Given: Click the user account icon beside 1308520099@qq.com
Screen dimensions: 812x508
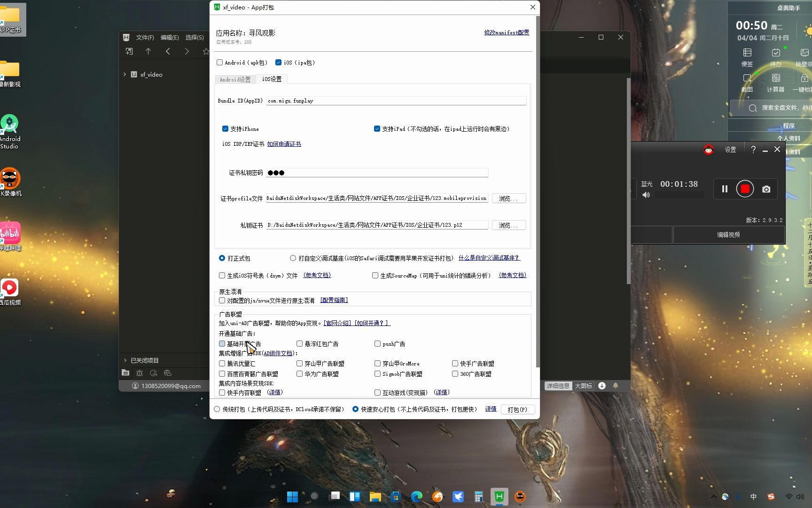Looking at the screenshot, I should 135,386.
